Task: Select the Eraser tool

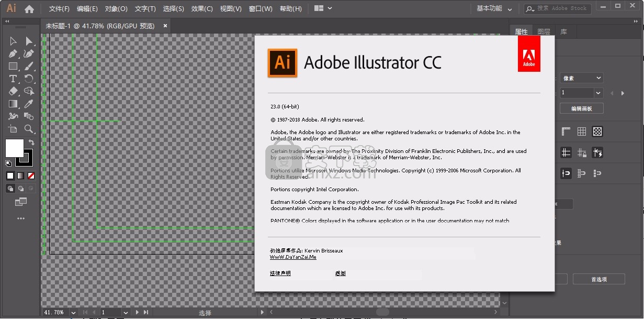Action: coord(13,91)
